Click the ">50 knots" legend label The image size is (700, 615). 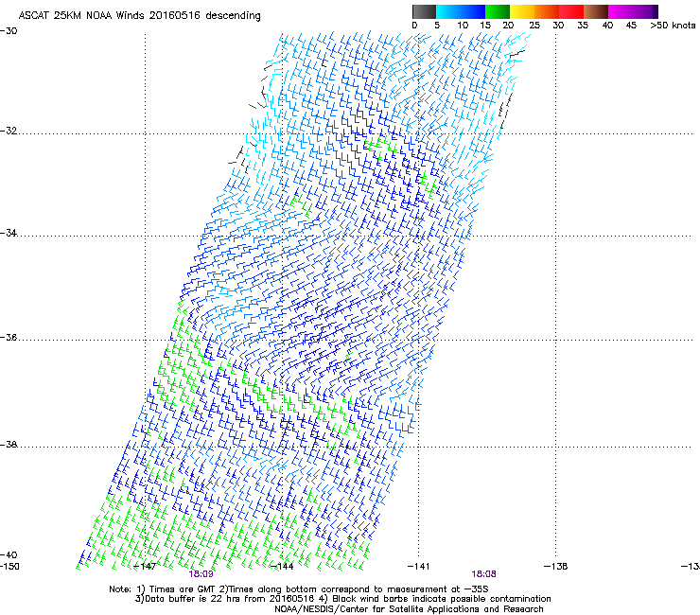click(673, 25)
